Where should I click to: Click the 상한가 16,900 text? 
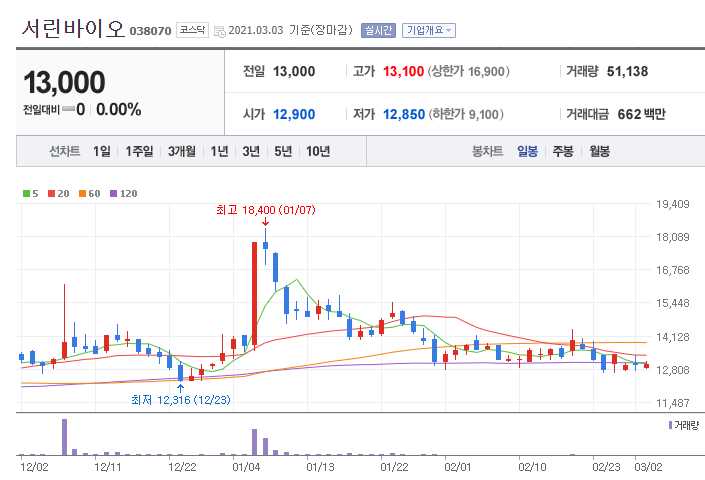tap(469, 71)
